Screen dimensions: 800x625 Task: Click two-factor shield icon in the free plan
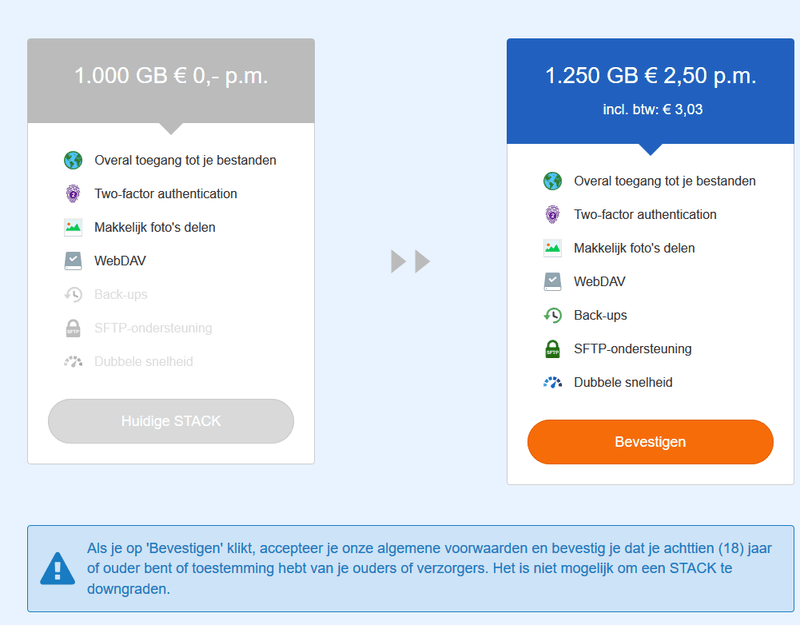(x=73, y=194)
